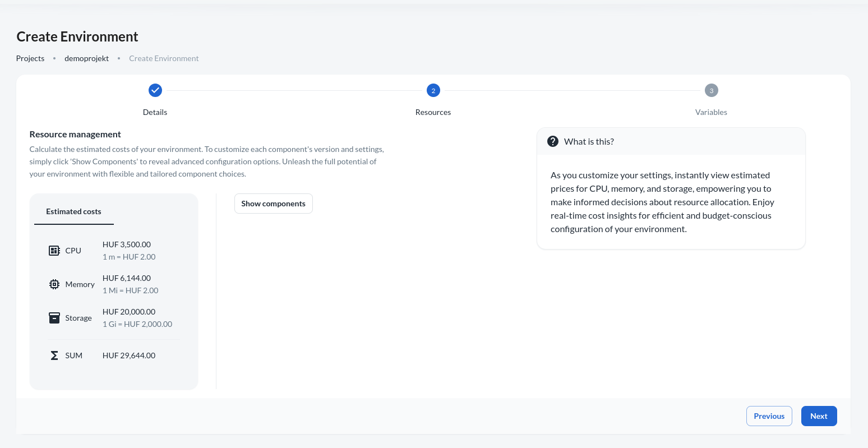868x448 pixels.
Task: Go back with the Previous button
Action: [x=769, y=416]
